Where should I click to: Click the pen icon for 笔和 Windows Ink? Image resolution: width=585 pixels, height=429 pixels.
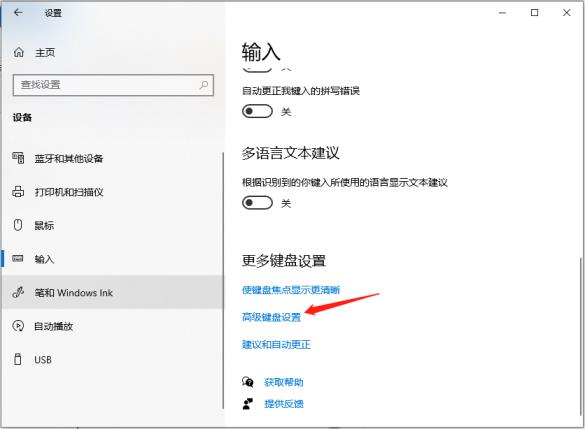click(x=18, y=292)
